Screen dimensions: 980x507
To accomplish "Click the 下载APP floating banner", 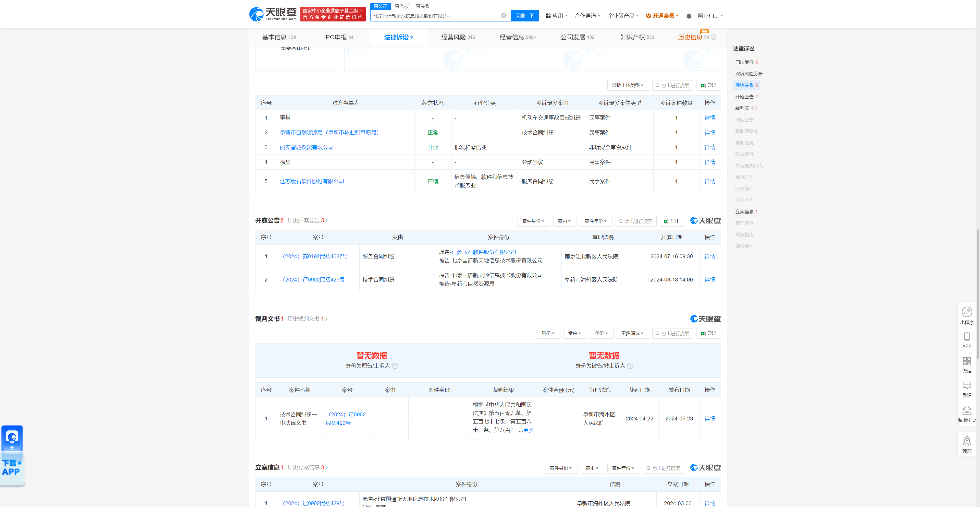I will [x=12, y=455].
